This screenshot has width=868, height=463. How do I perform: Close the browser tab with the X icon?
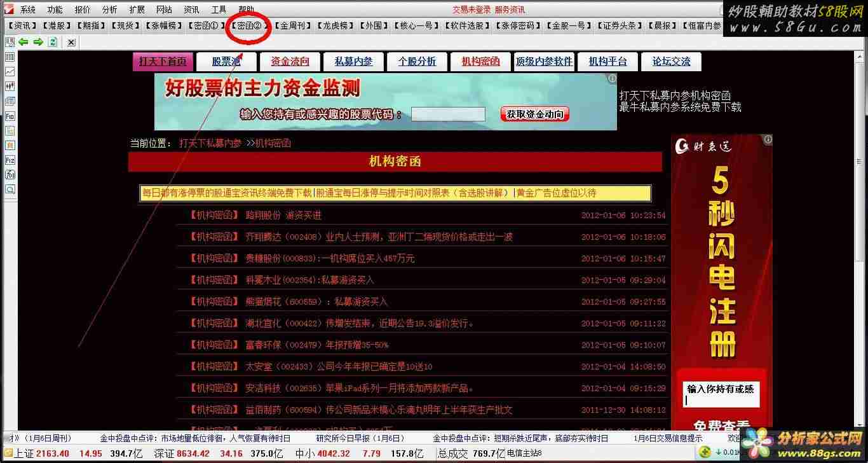click(x=71, y=42)
